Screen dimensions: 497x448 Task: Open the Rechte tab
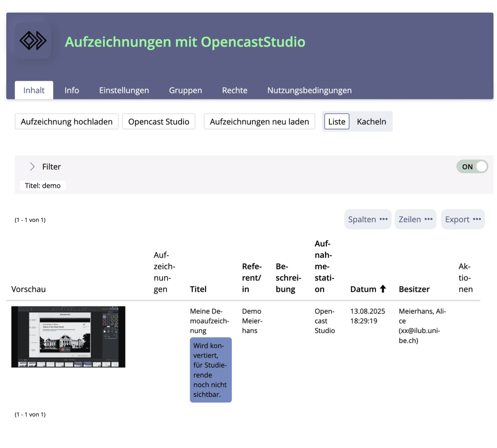click(235, 90)
